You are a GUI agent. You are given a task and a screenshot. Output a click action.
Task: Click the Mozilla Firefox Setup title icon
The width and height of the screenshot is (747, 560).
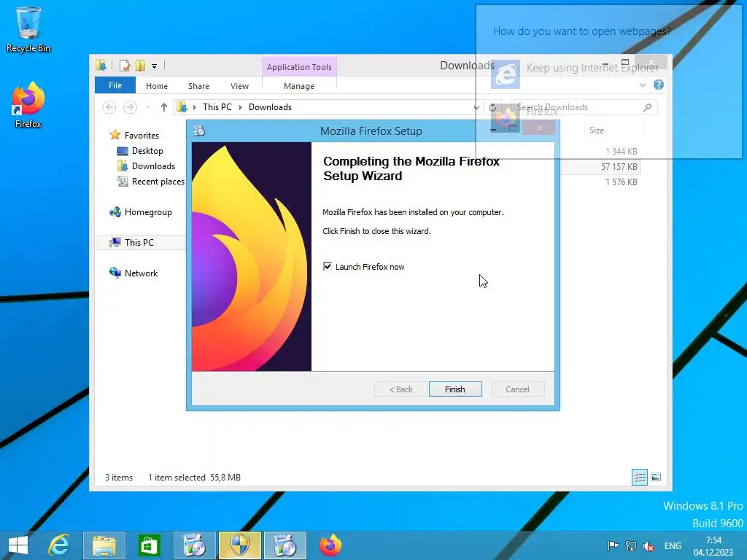click(x=199, y=131)
